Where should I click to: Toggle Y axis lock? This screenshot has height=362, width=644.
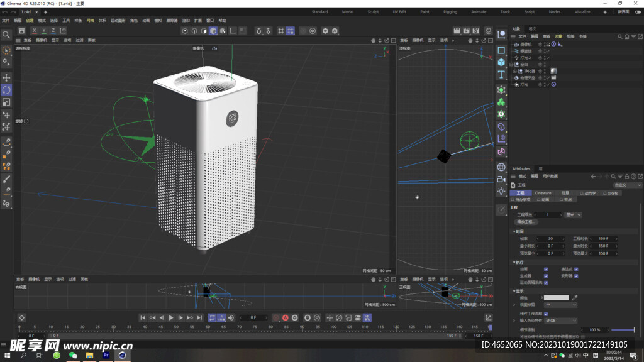tap(44, 31)
